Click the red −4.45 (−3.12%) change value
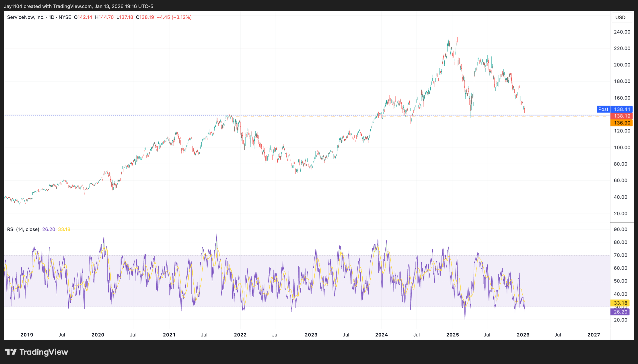This screenshot has width=638, height=364. 174,17
